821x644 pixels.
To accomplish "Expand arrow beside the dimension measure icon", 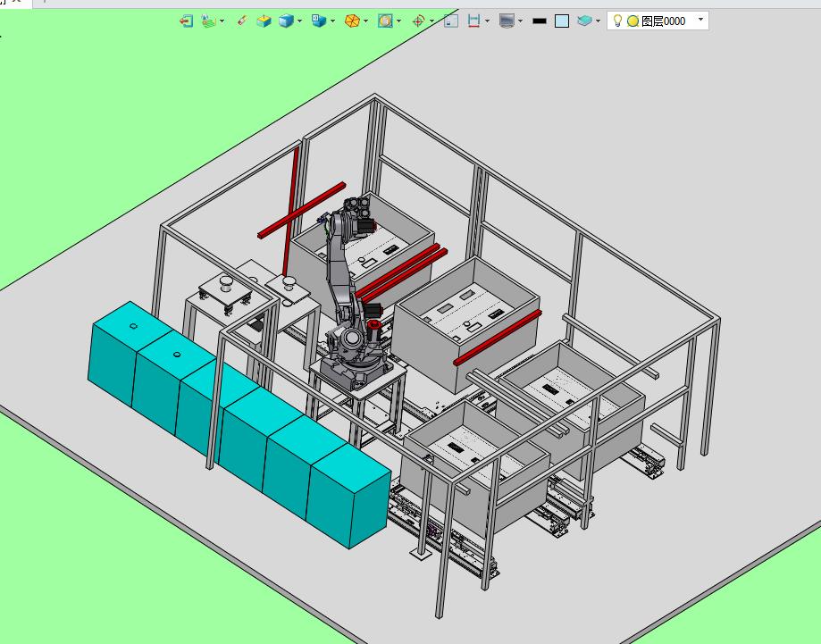I will [x=488, y=21].
